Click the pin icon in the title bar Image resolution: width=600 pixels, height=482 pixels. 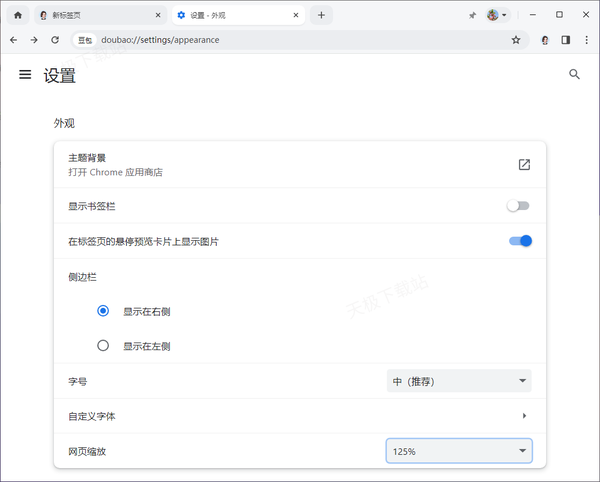(x=473, y=15)
